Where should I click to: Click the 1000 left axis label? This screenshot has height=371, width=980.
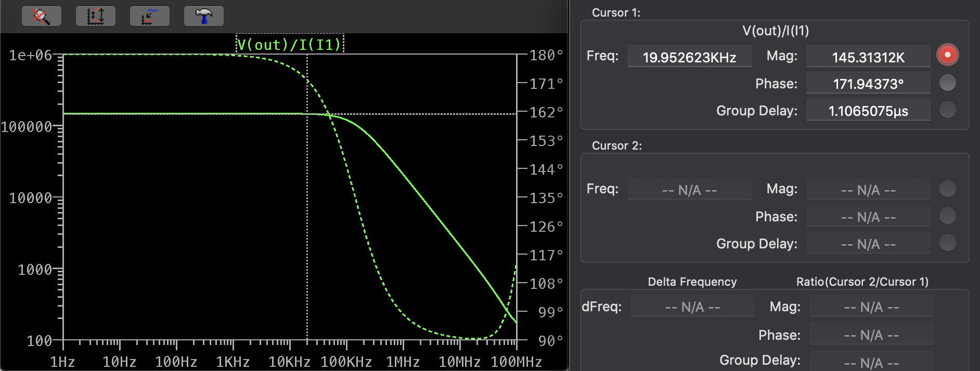coord(35,270)
